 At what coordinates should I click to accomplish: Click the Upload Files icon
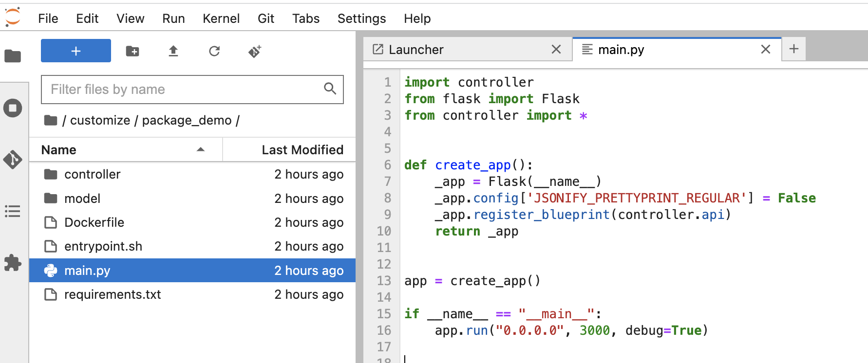click(173, 51)
